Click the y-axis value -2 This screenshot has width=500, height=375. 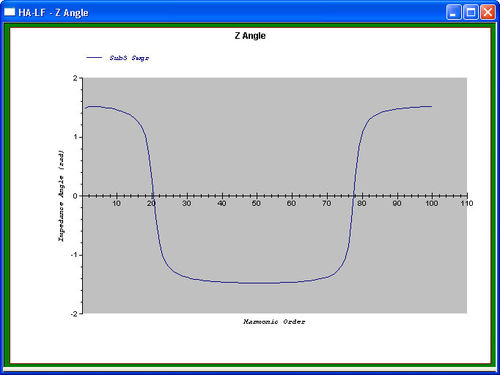tap(74, 314)
